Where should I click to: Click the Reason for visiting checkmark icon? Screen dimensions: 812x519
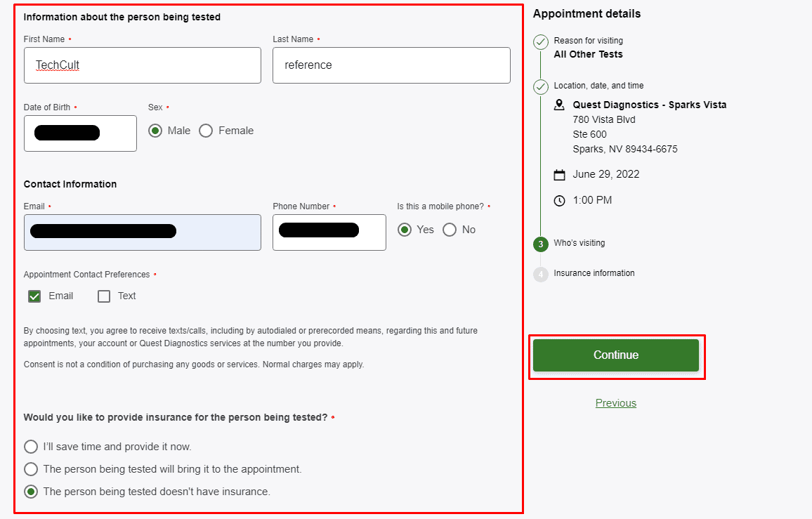click(x=541, y=42)
